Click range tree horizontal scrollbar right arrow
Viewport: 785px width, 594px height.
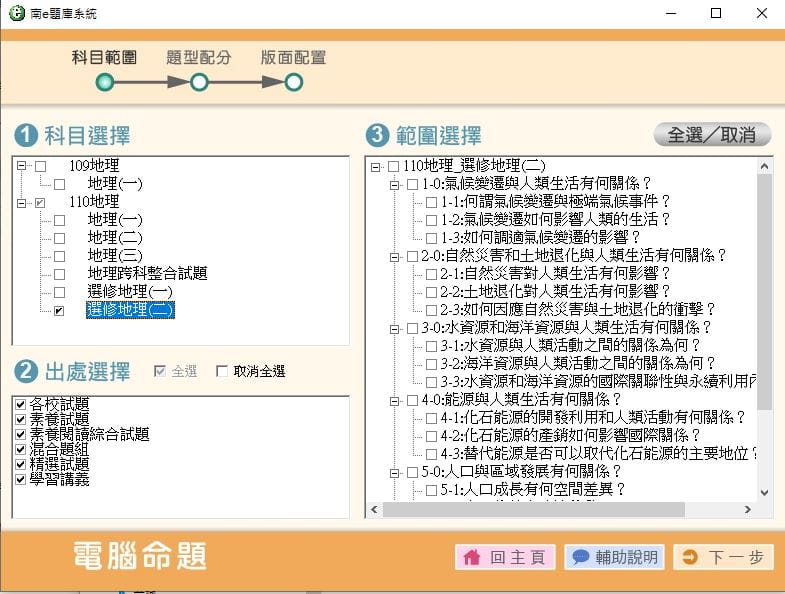pyautogui.click(x=748, y=510)
